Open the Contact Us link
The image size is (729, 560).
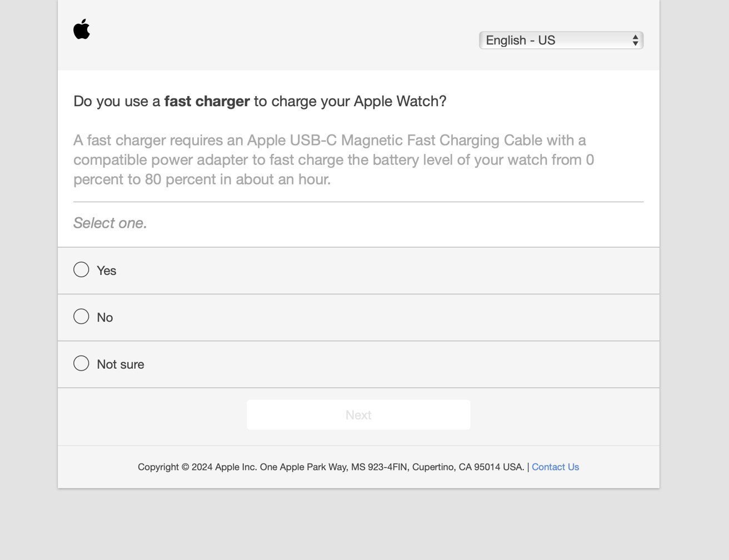[555, 467]
